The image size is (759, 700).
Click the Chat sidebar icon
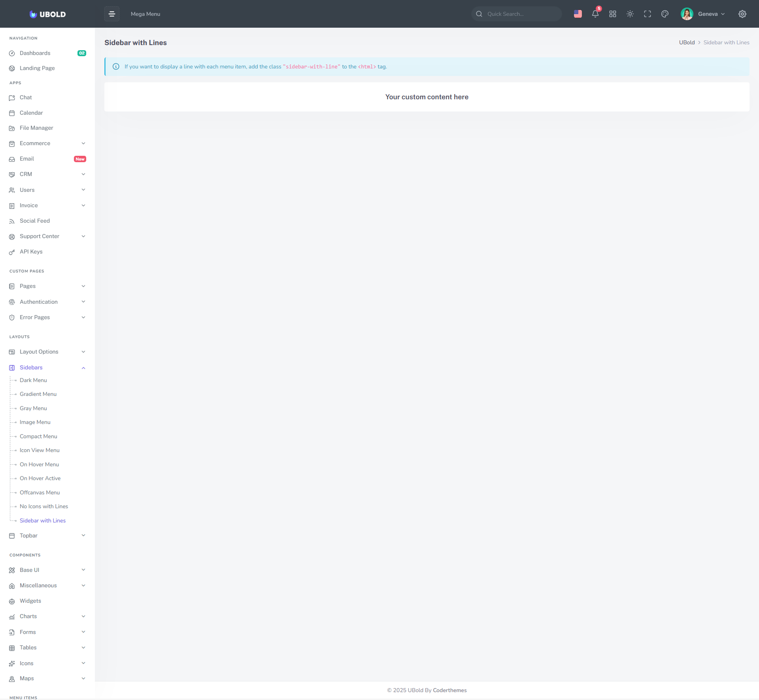12,98
